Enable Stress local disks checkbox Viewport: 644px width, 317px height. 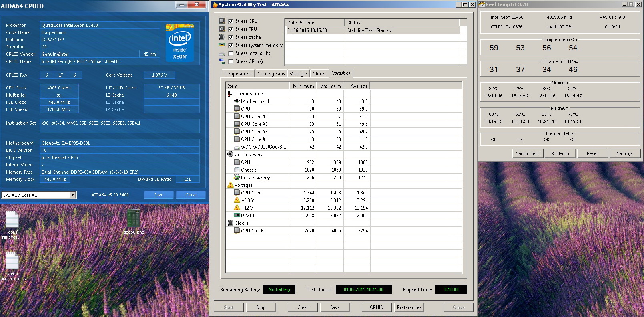231,53
